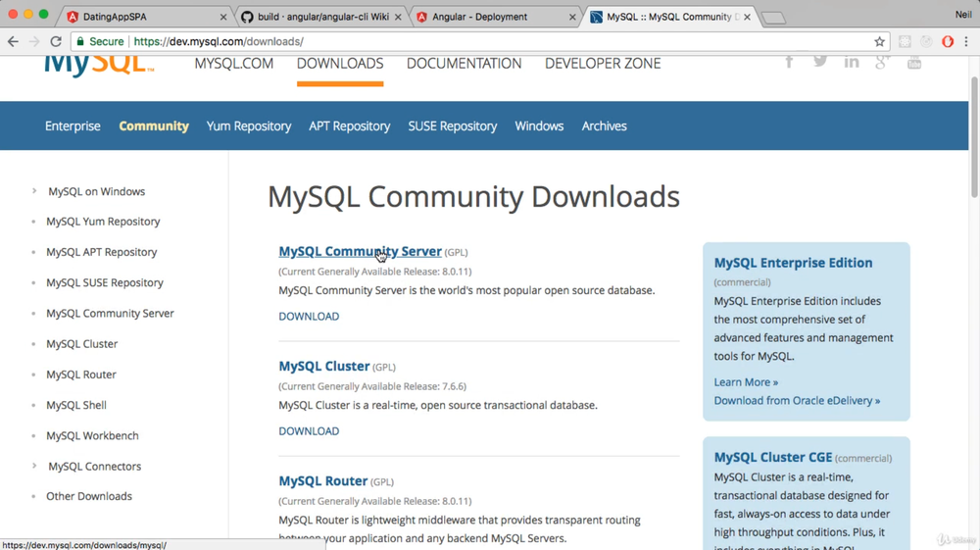The image size is (980, 550).
Task: Go back using the browser back arrow
Action: [x=13, y=42]
